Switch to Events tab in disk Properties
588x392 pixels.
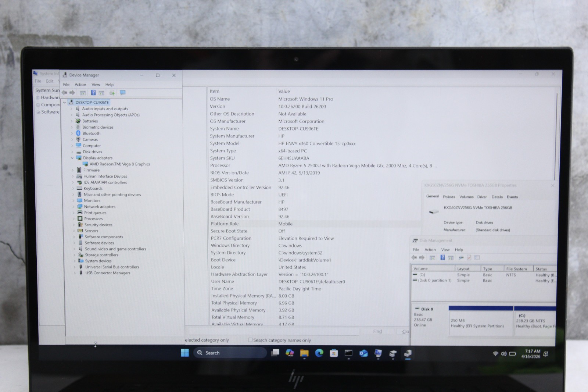click(512, 197)
